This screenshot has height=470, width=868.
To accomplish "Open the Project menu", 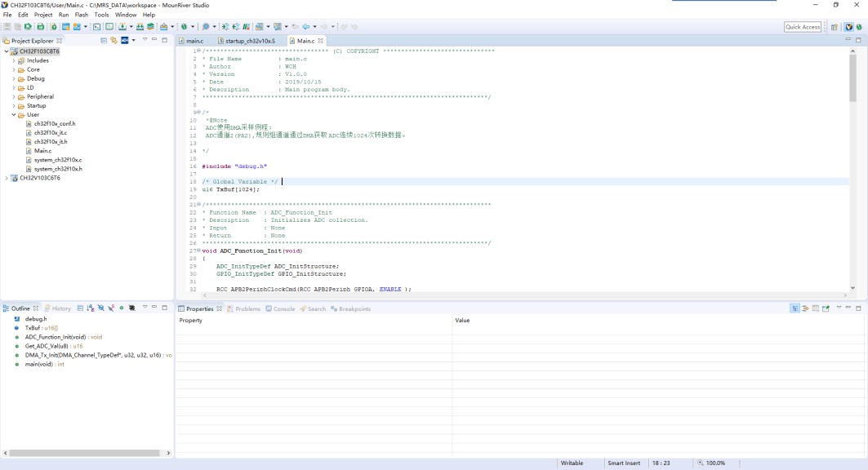I will [43, 15].
